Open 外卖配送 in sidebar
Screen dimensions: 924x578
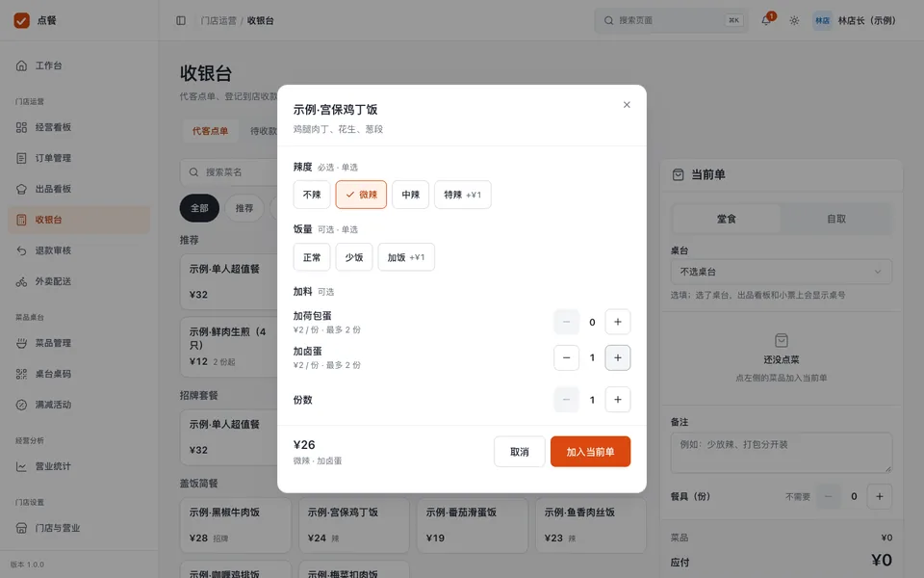(x=79, y=281)
